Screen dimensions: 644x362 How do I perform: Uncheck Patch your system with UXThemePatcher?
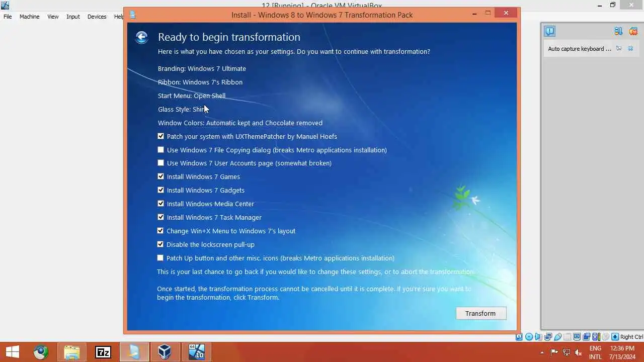[x=160, y=136]
